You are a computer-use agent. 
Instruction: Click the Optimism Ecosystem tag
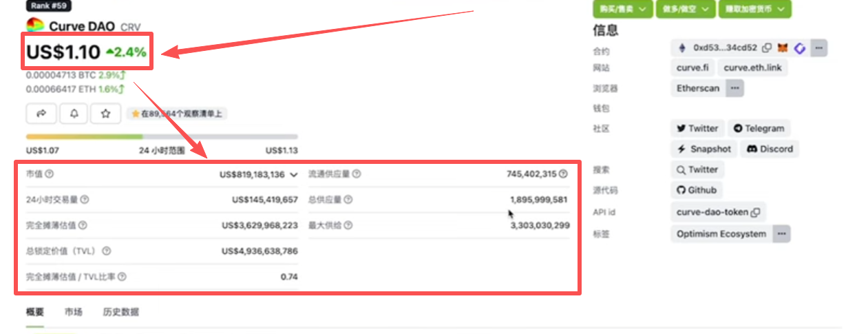point(721,234)
